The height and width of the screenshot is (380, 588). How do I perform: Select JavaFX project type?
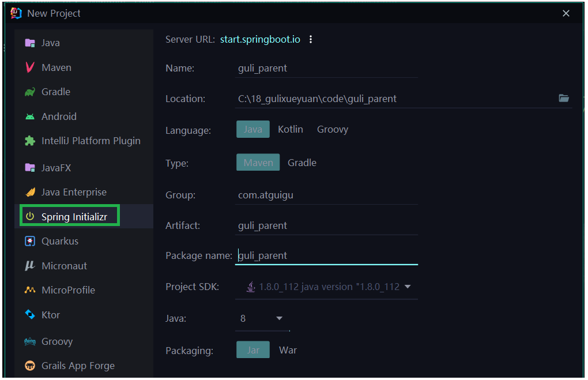pos(84,168)
